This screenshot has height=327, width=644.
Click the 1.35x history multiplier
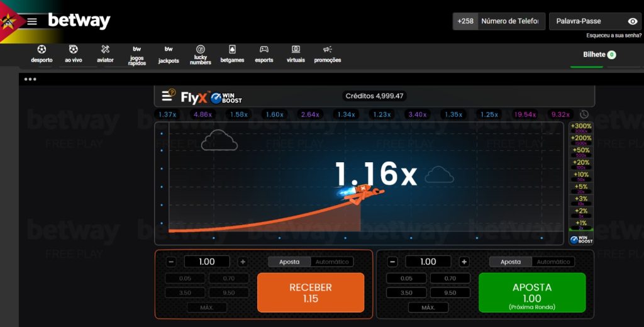(x=453, y=114)
